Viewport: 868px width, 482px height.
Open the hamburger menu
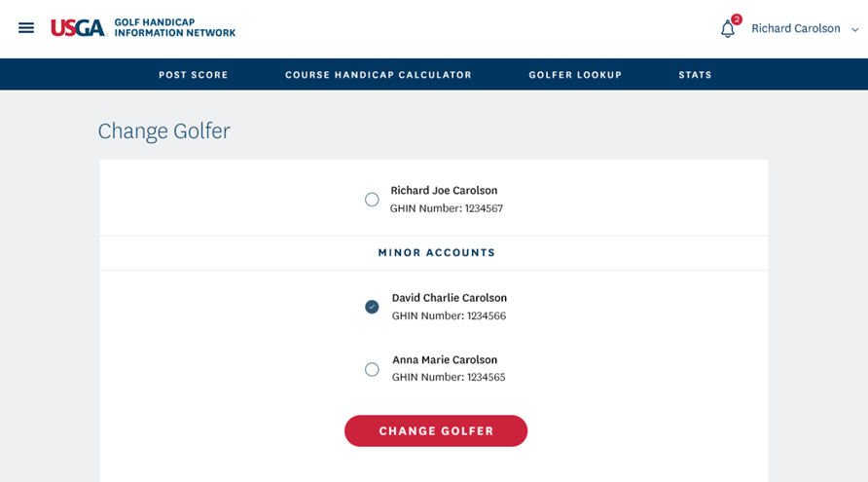click(x=26, y=28)
